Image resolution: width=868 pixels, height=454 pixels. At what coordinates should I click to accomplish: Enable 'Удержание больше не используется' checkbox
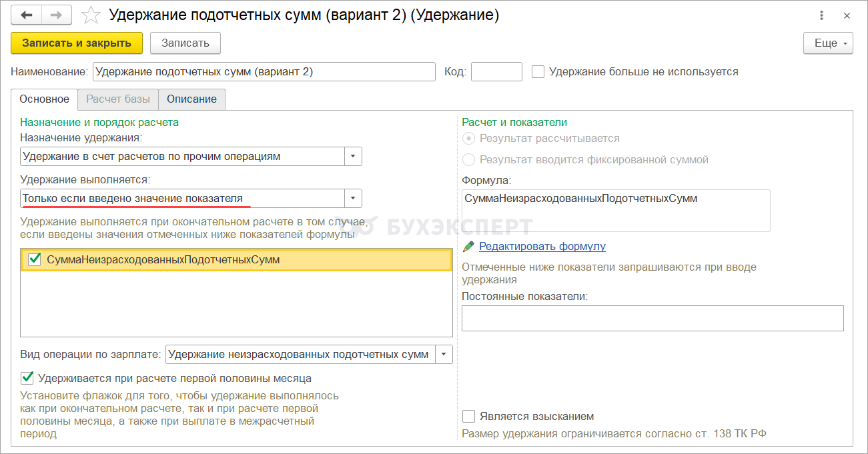coord(538,71)
